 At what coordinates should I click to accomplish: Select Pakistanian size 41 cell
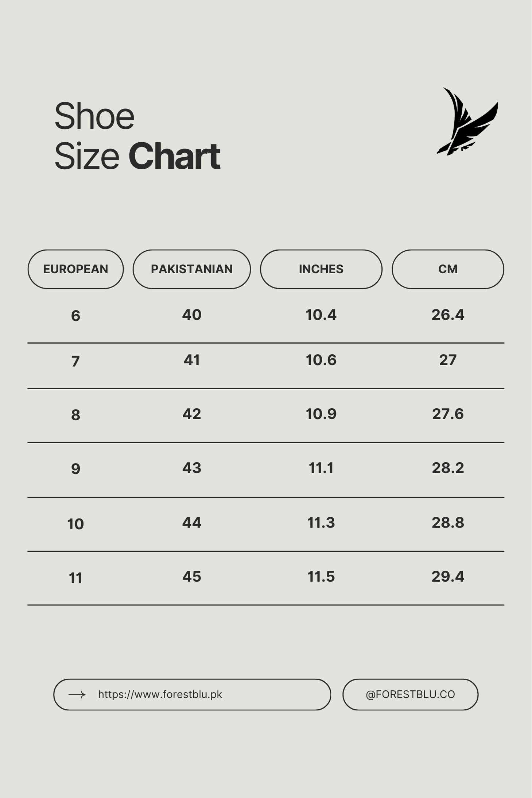(192, 360)
